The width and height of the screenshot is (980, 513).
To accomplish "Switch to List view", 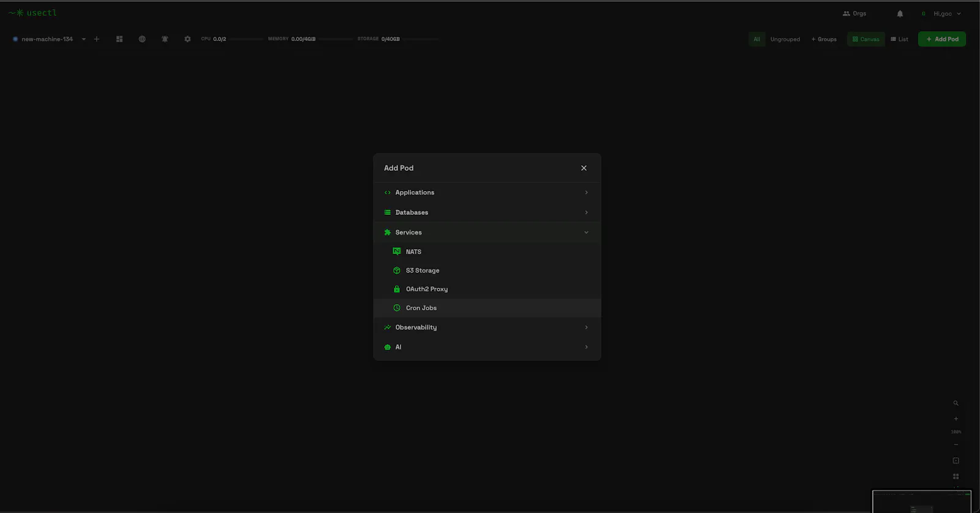I will click(899, 39).
